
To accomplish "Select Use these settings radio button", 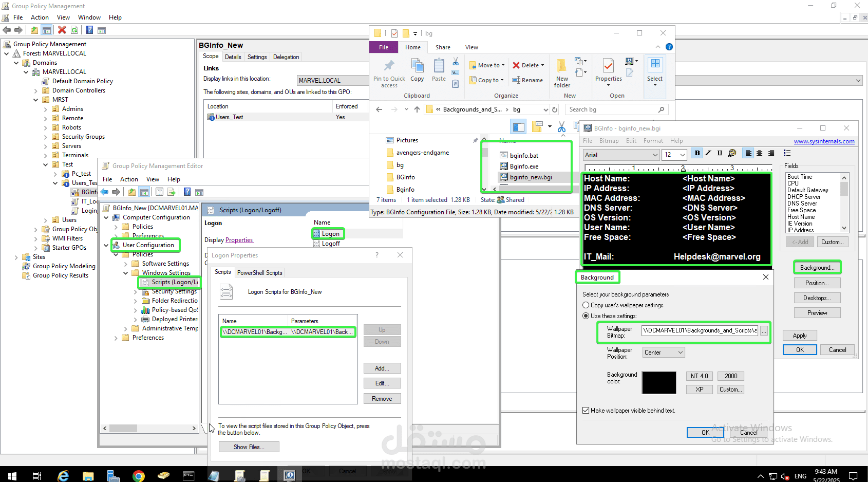I will click(x=586, y=316).
